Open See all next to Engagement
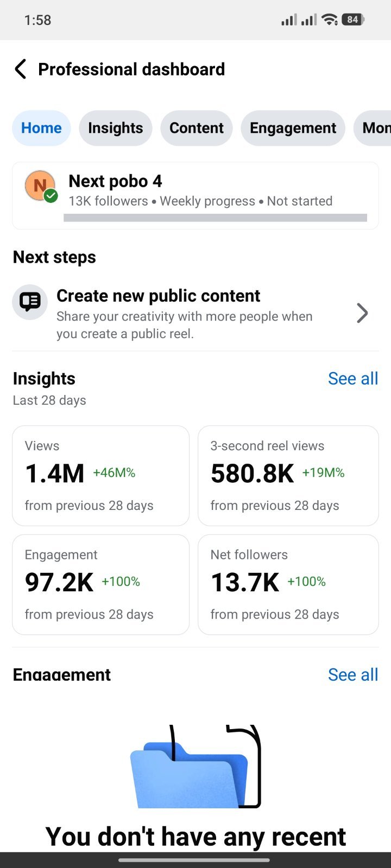The image size is (391, 868). click(353, 675)
